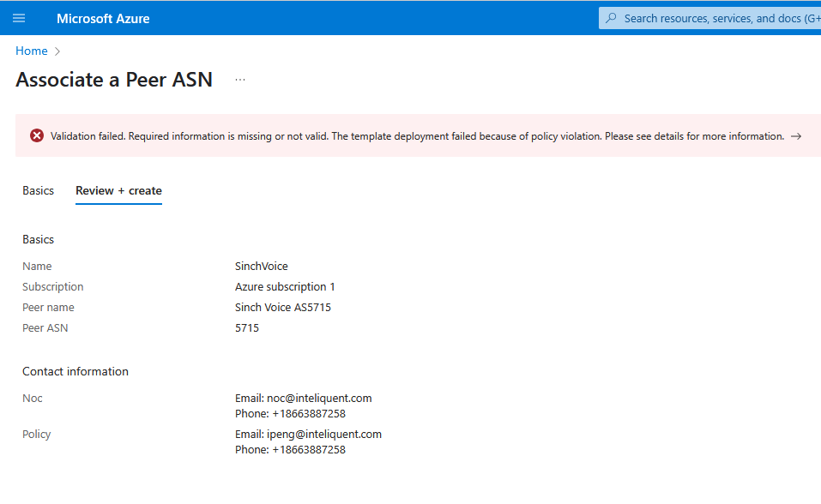The image size is (821, 504).
Task: Select the Noc phone number line
Action: coord(290,413)
